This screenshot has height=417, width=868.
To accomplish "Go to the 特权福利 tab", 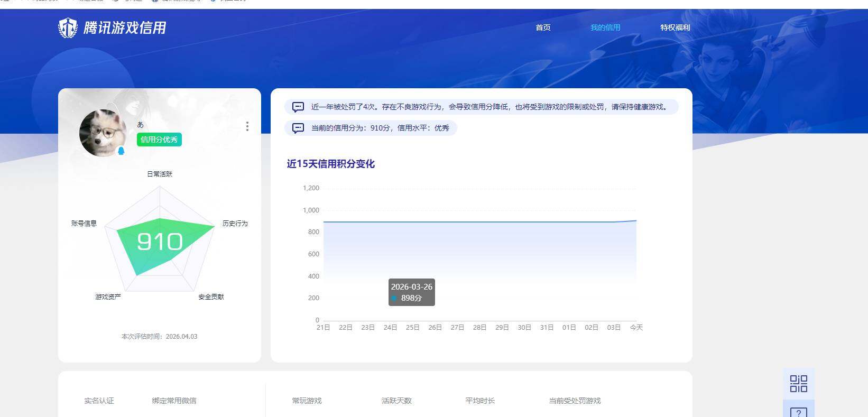I will tap(675, 27).
